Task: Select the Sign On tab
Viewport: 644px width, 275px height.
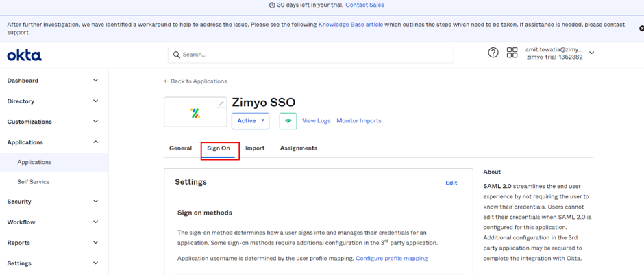Action: pyautogui.click(x=219, y=148)
